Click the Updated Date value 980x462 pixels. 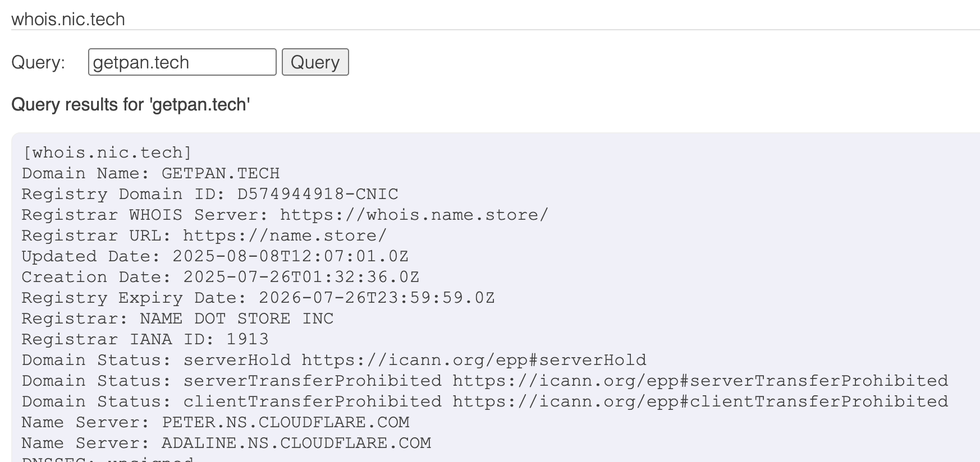click(x=290, y=256)
